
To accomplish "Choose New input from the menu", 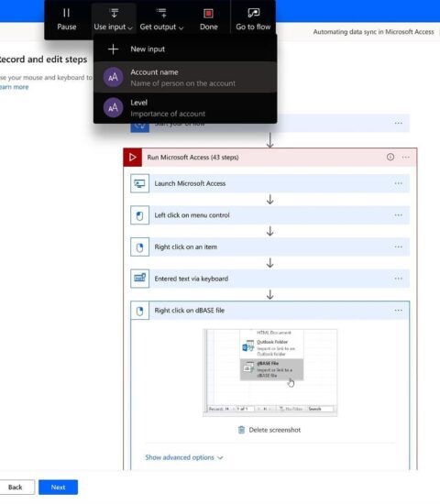I will pos(185,49).
